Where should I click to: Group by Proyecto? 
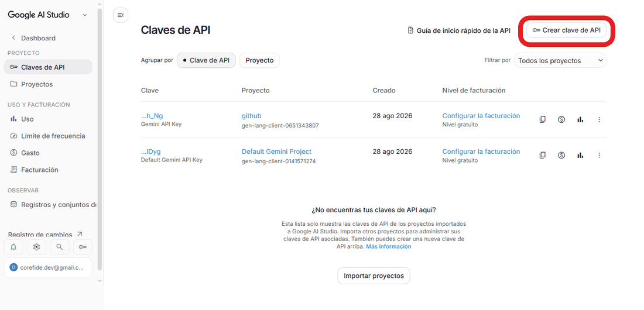(x=259, y=60)
